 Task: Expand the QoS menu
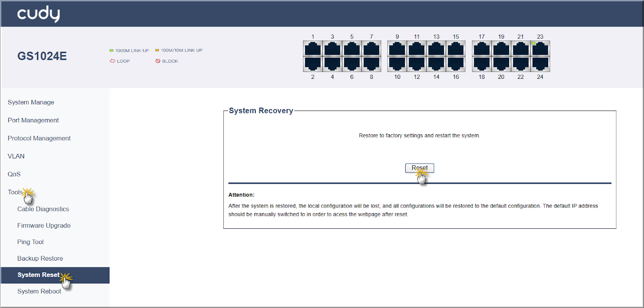[x=14, y=174]
